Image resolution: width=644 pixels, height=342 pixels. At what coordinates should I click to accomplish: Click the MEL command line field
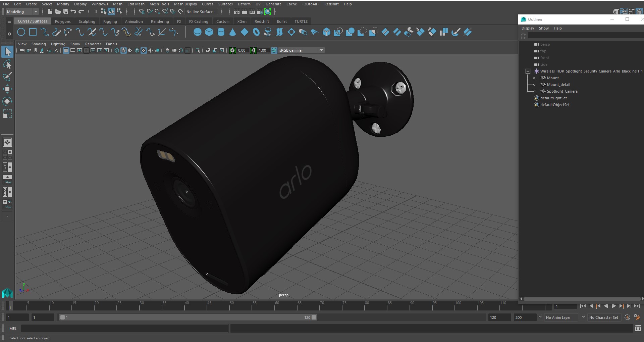(124, 328)
